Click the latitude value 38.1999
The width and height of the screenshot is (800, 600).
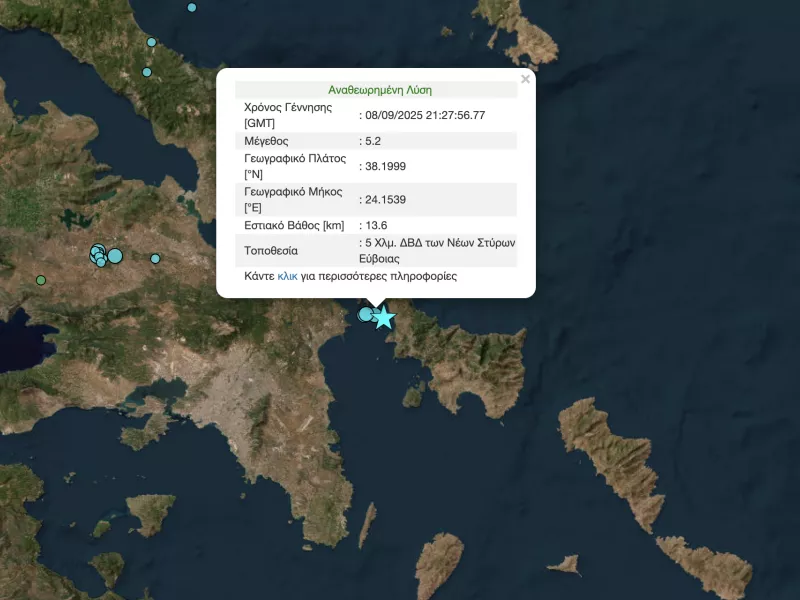pos(385,166)
